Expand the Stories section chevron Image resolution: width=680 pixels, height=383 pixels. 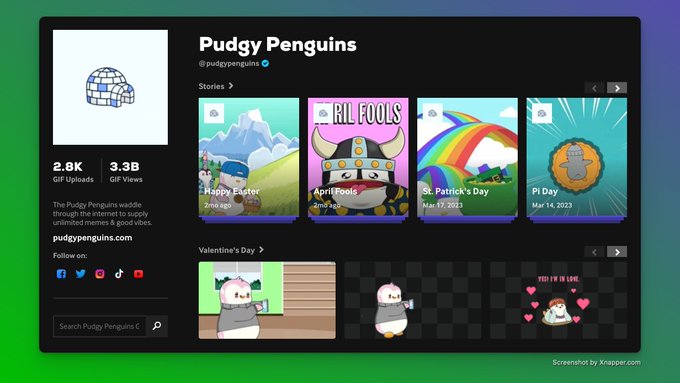(231, 86)
